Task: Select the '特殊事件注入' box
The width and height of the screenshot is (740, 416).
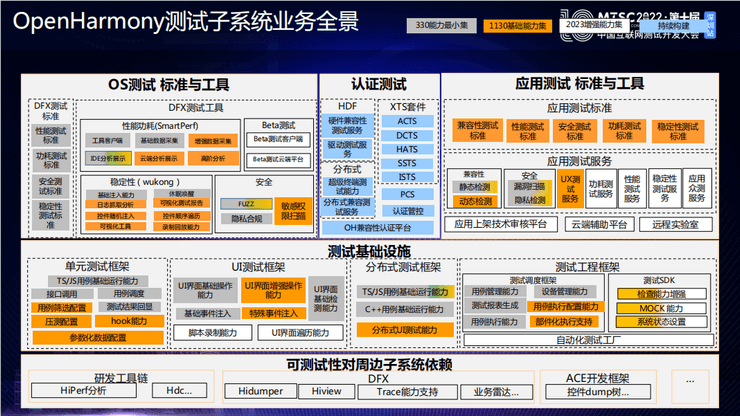Action: coord(273,313)
